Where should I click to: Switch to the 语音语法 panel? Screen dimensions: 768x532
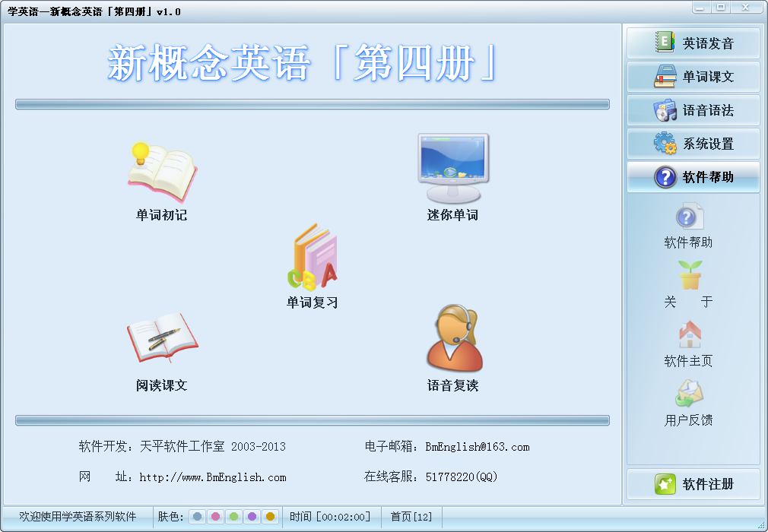pos(693,110)
